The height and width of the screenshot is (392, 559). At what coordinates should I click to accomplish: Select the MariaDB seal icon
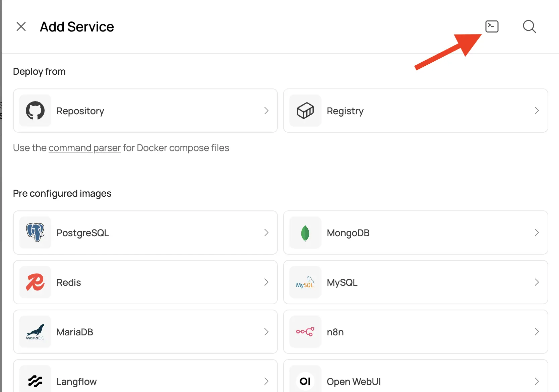point(35,332)
